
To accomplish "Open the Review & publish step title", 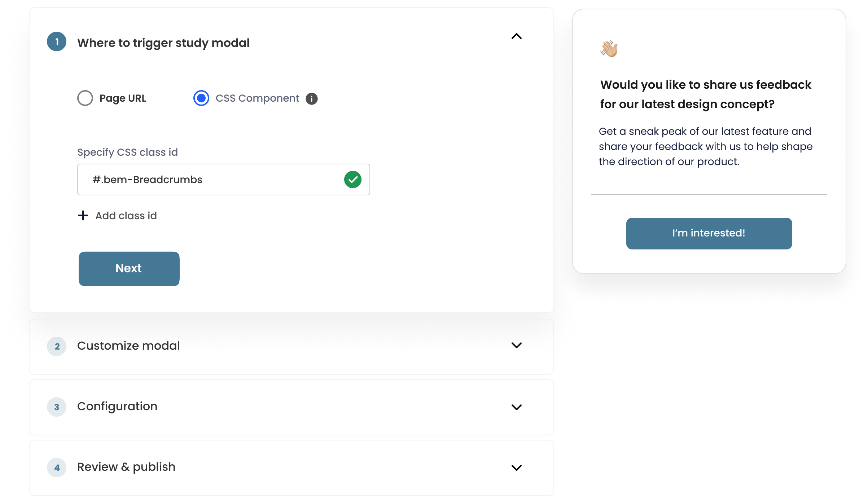I will [126, 467].
